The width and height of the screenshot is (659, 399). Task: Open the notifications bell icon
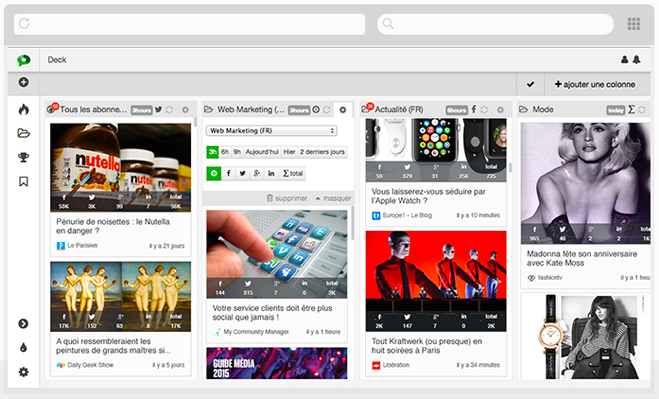637,60
